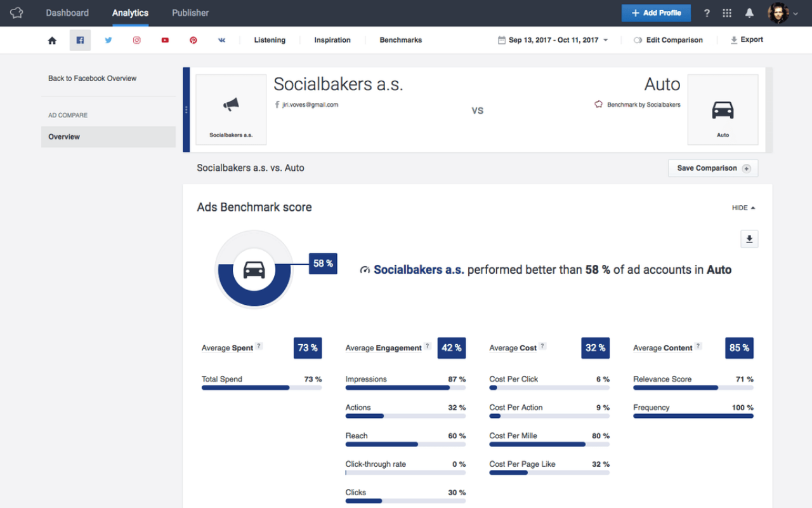Click the Export text label

752,39
